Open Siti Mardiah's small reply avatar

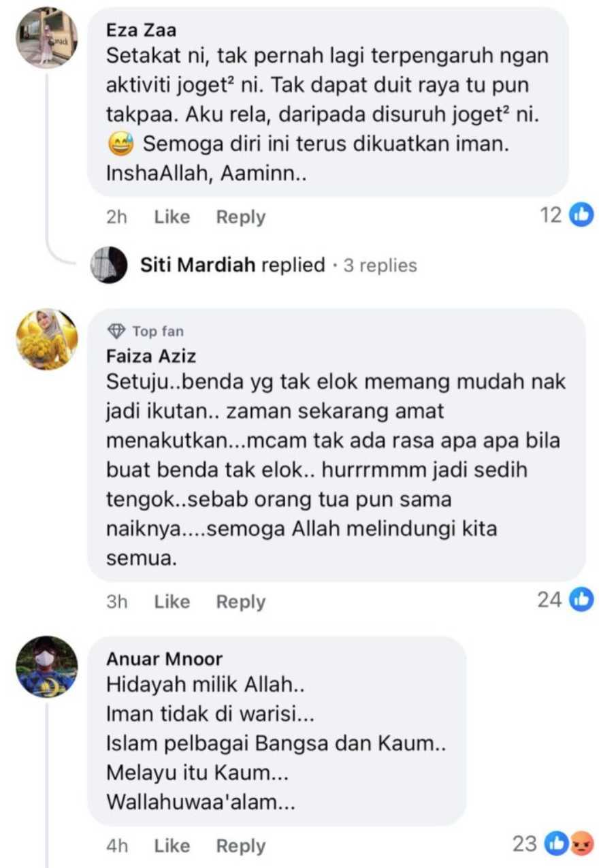click(x=109, y=265)
